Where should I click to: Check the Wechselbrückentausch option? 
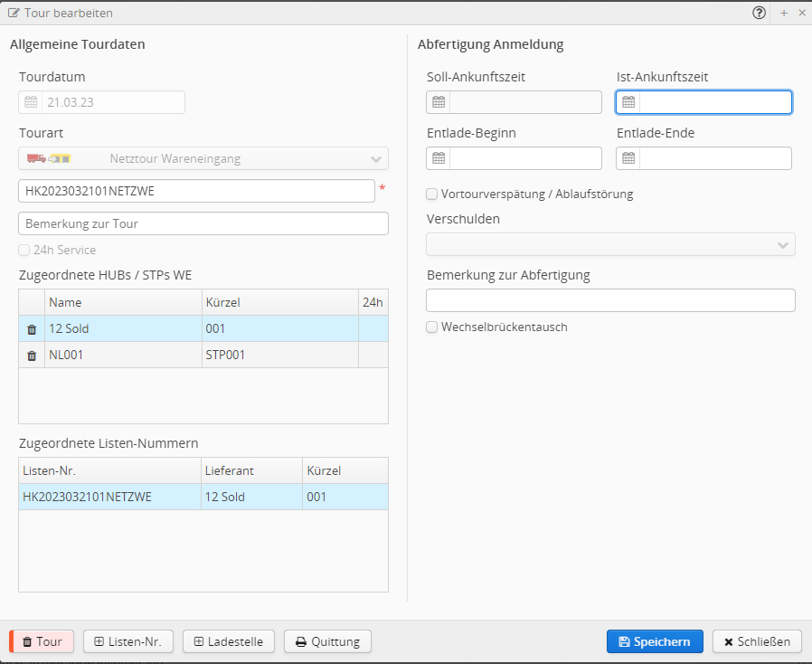[x=432, y=327]
